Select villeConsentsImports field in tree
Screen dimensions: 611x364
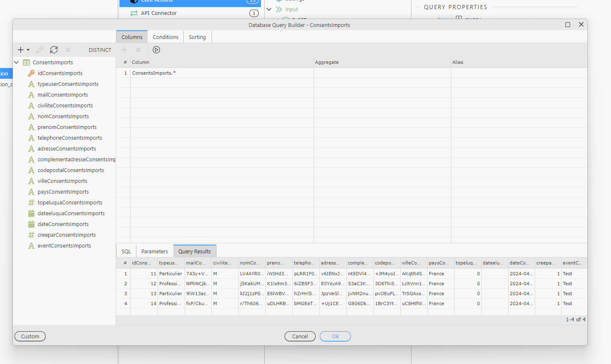tap(62, 181)
